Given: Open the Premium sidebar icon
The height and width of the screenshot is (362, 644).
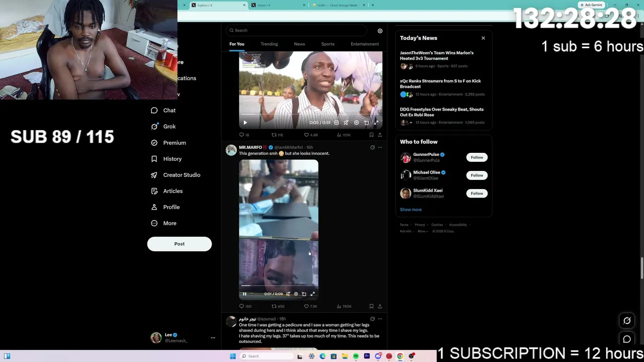Looking at the screenshot, I should pos(154,143).
